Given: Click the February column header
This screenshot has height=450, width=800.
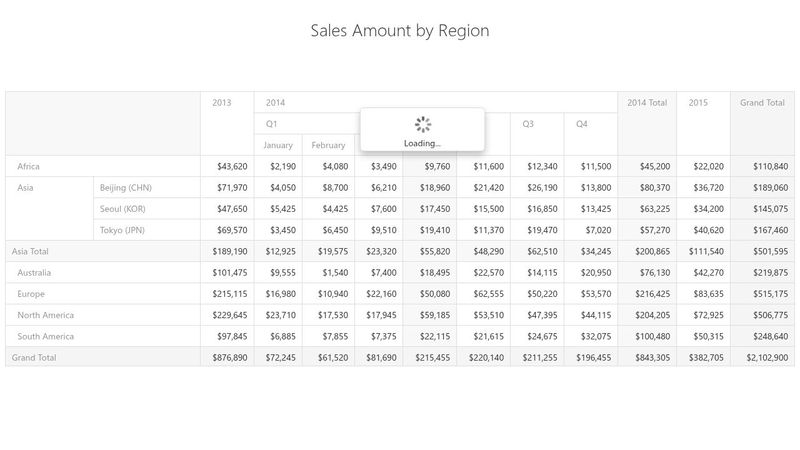Looking at the screenshot, I should [328, 145].
